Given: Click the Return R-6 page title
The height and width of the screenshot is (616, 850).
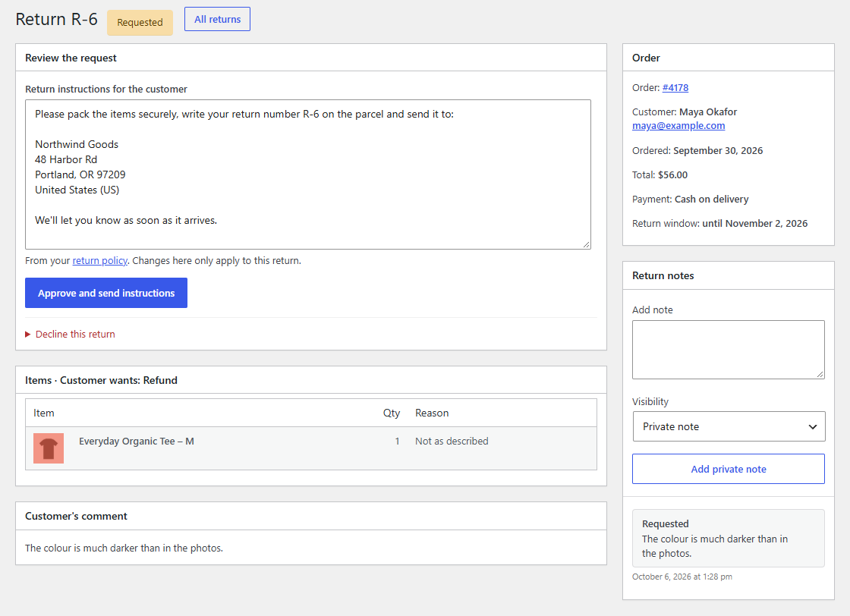Looking at the screenshot, I should coord(56,20).
